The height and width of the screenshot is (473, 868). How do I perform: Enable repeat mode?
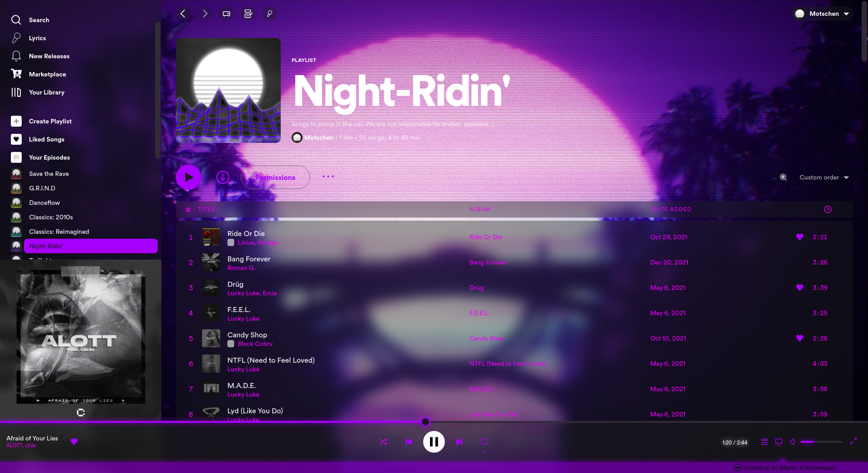[x=484, y=442]
